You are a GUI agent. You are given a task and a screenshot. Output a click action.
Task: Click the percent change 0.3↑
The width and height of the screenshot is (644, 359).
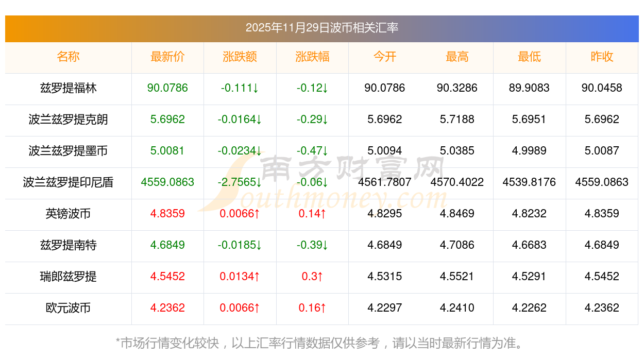point(312,277)
